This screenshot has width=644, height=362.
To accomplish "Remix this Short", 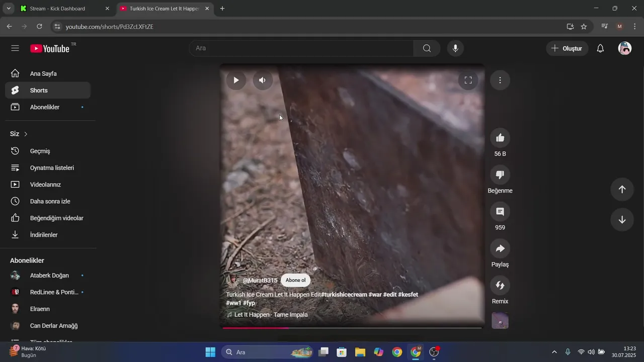I will click(500, 285).
